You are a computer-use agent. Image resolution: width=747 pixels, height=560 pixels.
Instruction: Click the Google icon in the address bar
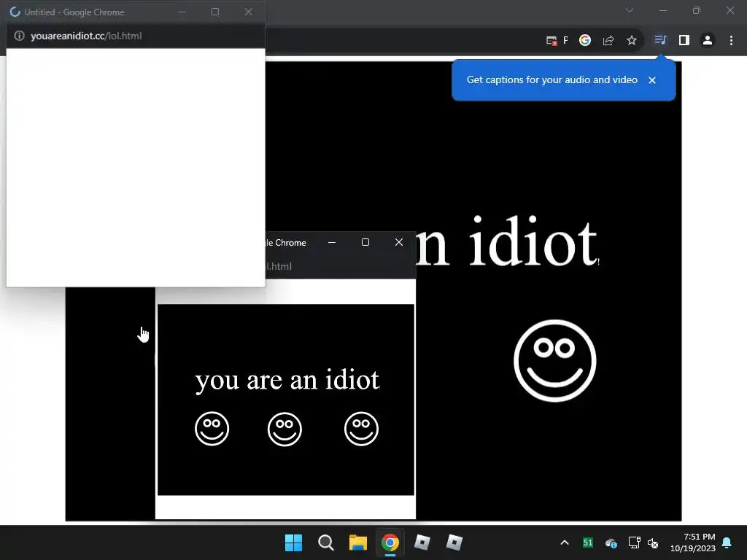(585, 41)
